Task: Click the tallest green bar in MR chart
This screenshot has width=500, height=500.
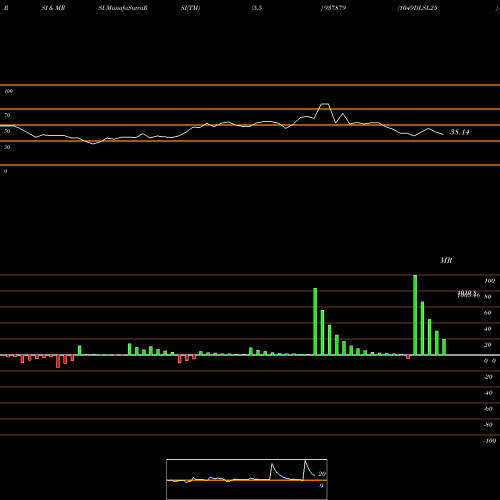Action: click(415, 315)
